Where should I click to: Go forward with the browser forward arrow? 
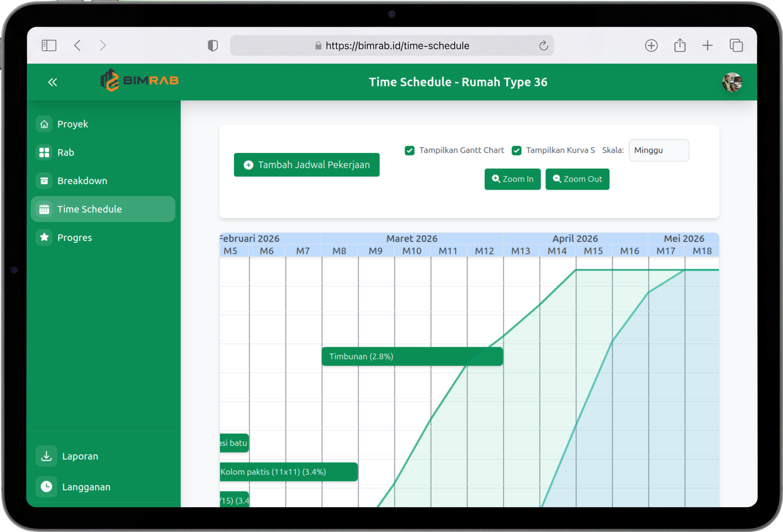(x=103, y=45)
